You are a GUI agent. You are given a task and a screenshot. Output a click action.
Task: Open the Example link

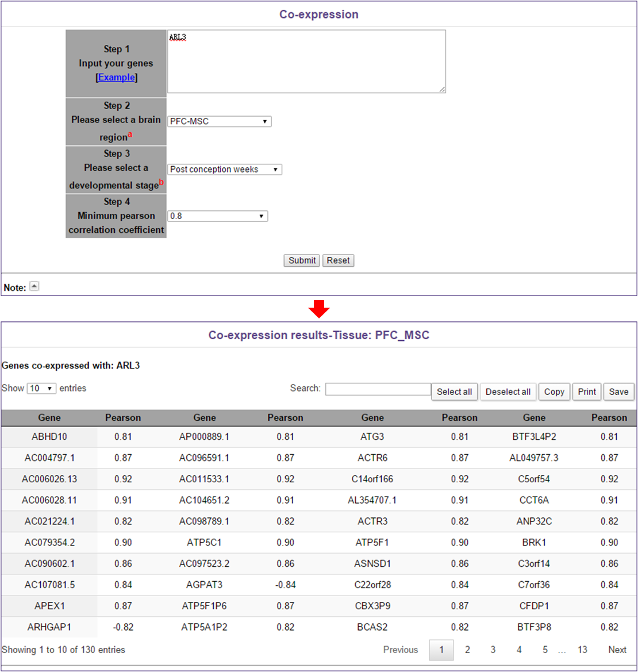pyautogui.click(x=116, y=78)
